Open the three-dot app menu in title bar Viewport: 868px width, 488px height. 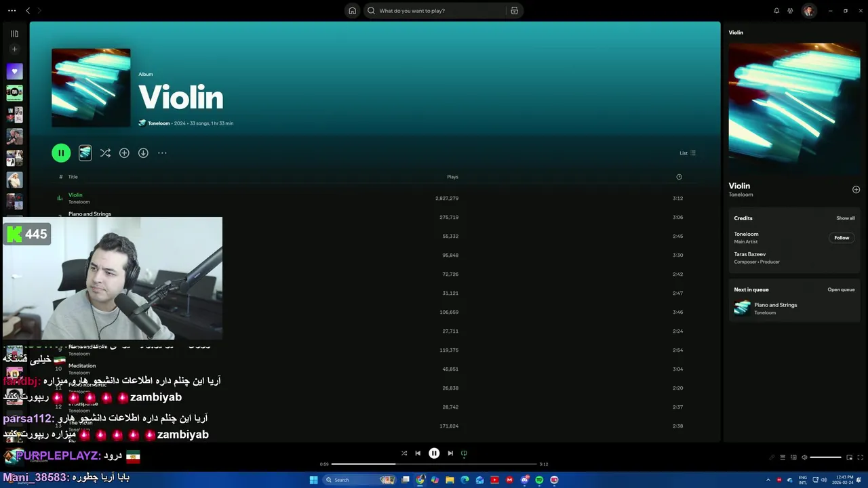(12, 11)
